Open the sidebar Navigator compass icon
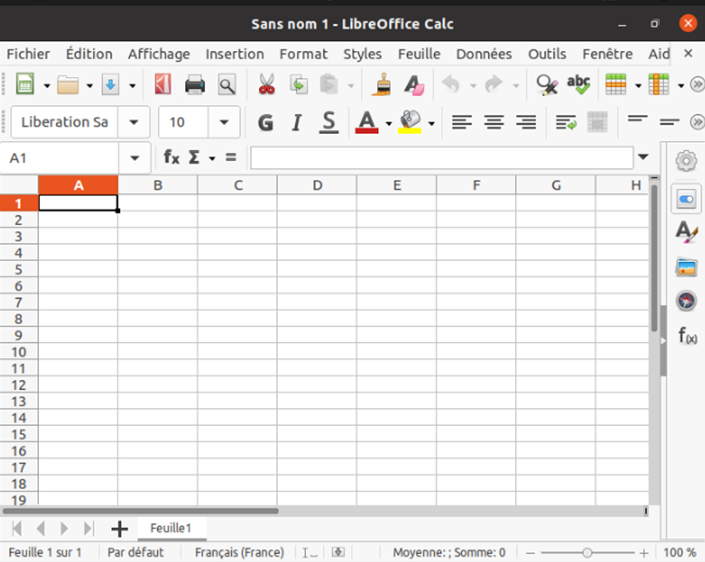The width and height of the screenshot is (705, 562). click(686, 300)
